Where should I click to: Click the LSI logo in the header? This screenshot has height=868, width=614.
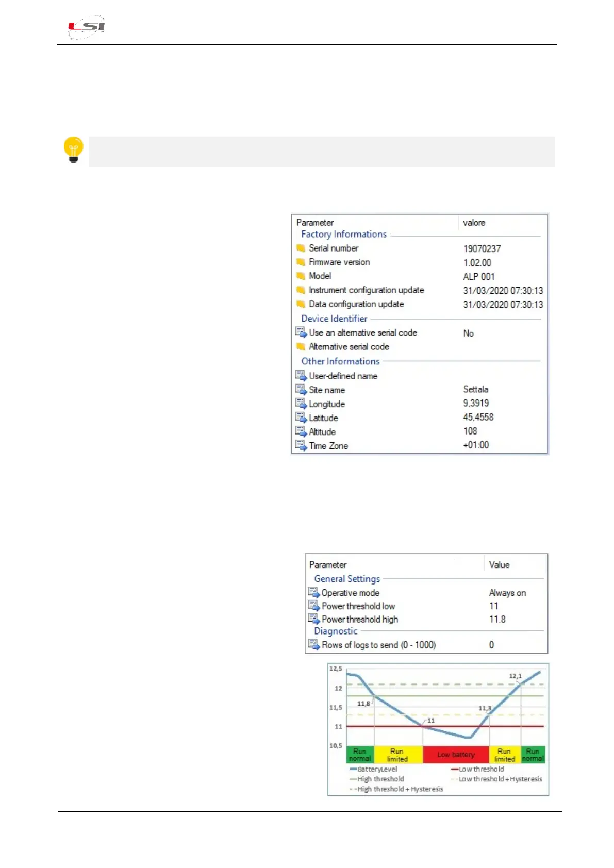pyautogui.click(x=87, y=27)
